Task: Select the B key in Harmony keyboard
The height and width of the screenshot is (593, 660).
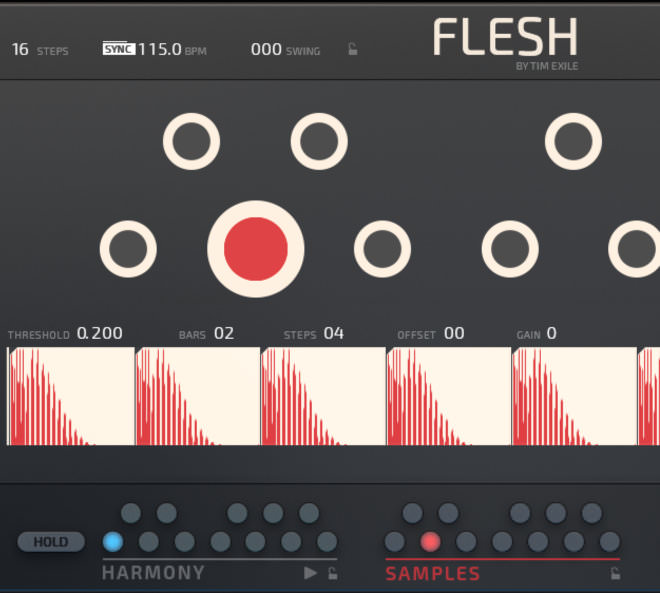Action: tap(327, 542)
